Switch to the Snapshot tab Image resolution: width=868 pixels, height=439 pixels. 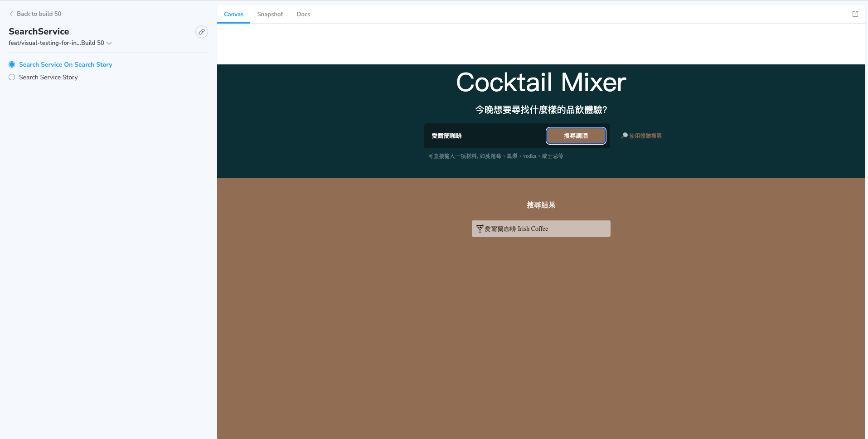[x=270, y=14]
